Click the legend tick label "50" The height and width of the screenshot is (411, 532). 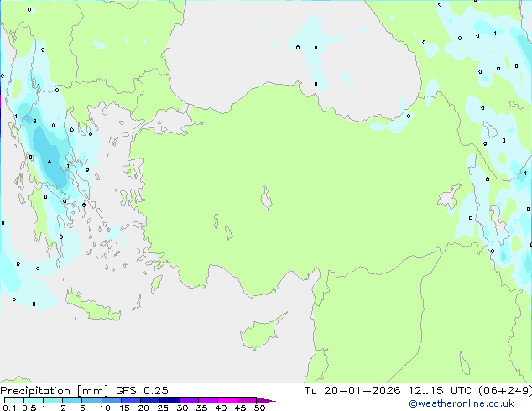click(x=259, y=408)
